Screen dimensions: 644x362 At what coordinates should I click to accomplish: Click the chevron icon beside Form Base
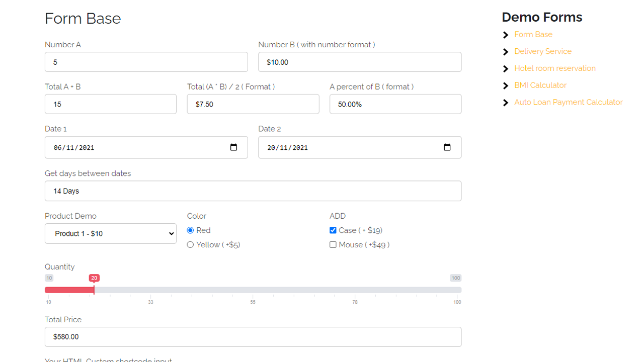(x=506, y=35)
